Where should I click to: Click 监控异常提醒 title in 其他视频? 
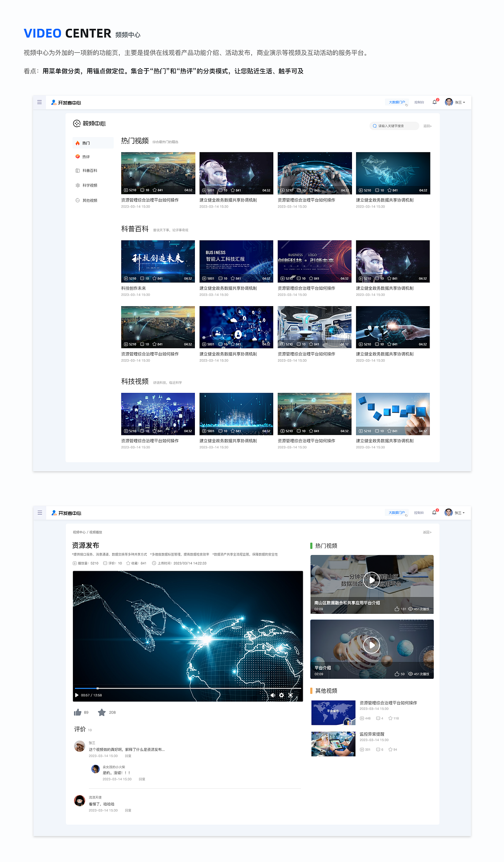[372, 734]
